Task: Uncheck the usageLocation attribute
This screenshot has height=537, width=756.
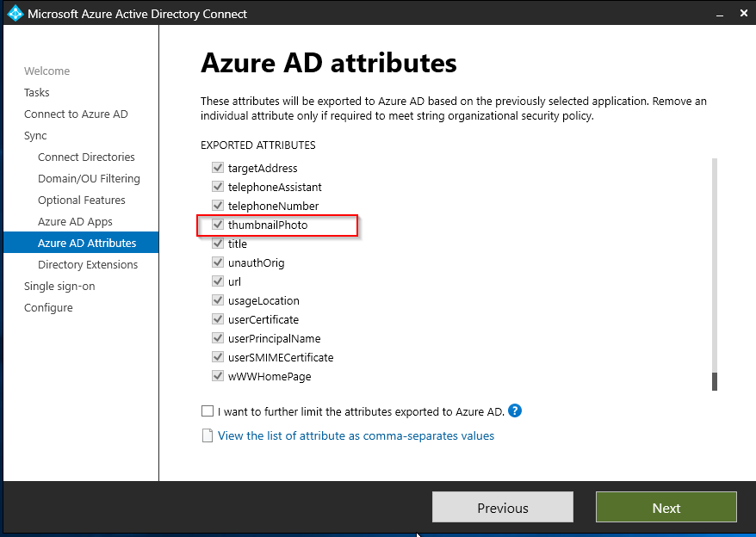Action: click(x=218, y=299)
